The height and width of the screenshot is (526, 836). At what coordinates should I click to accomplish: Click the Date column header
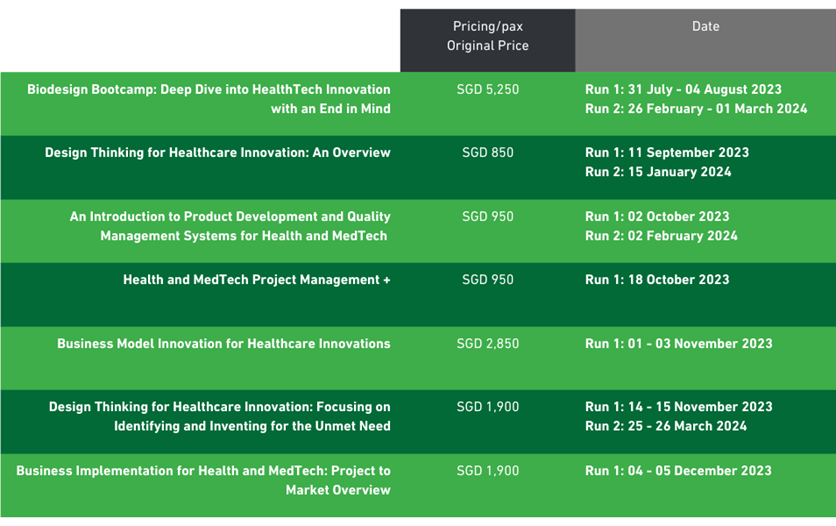pyautogui.click(x=705, y=26)
